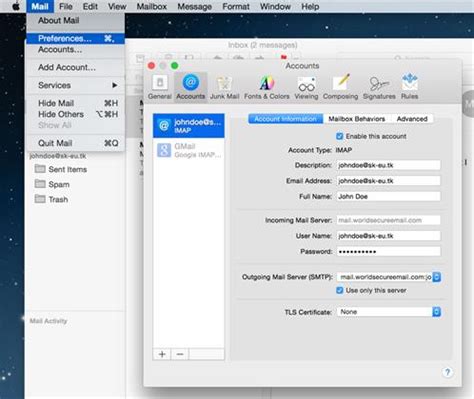Click Mail Activity label in sidebar
This screenshot has height=399, width=474.
coord(48,321)
